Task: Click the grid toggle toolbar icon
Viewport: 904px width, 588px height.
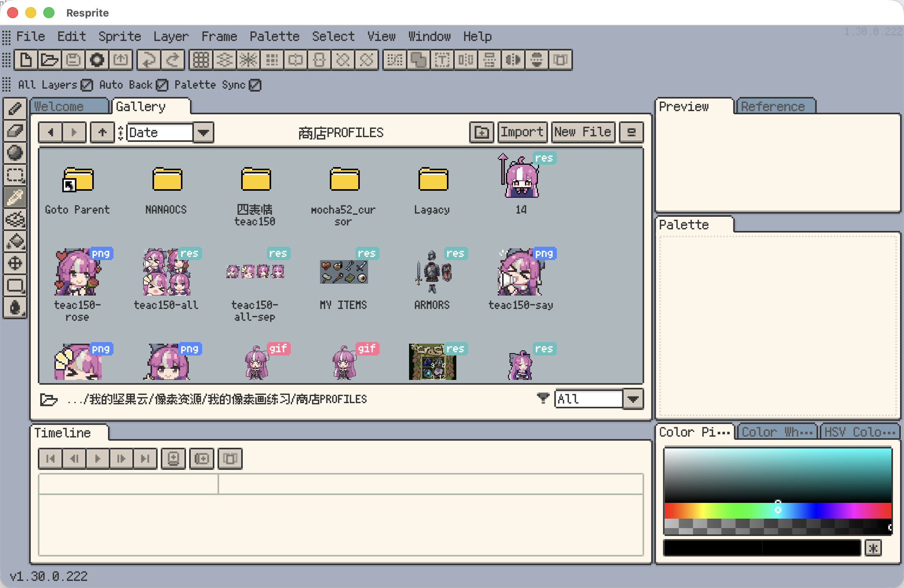Action: [x=200, y=60]
